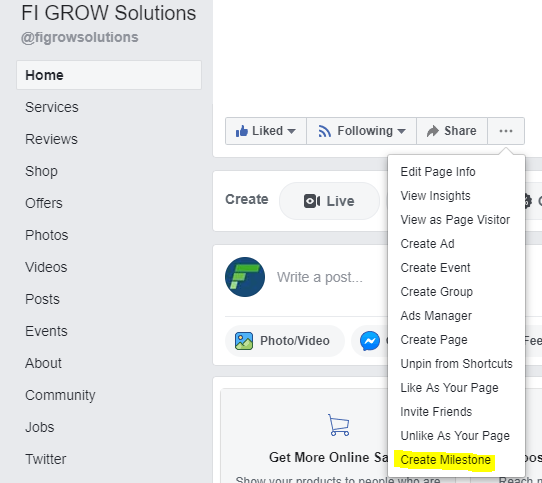542x483 pixels.
Task: Click the RSS feed icon on Following button
Action: point(325,131)
